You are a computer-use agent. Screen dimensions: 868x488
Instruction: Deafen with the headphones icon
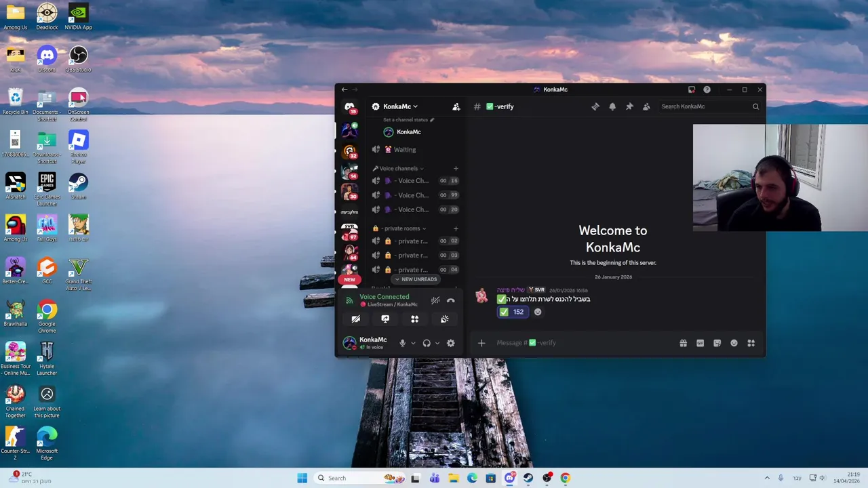point(427,343)
